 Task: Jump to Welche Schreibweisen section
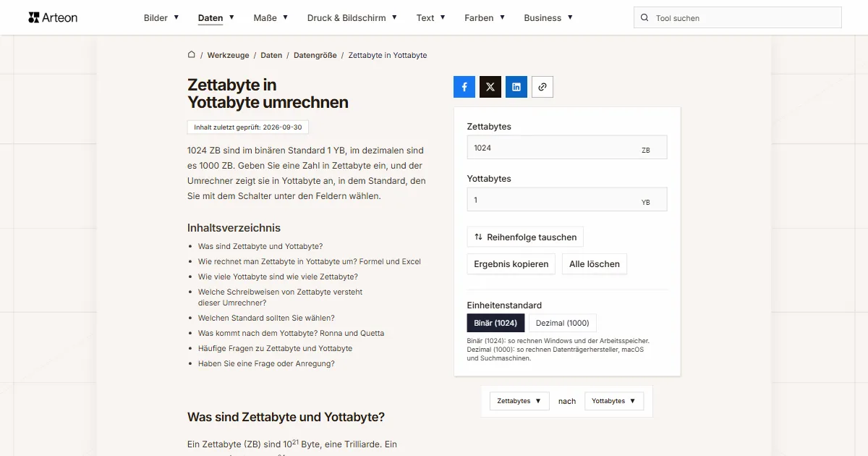(x=280, y=297)
